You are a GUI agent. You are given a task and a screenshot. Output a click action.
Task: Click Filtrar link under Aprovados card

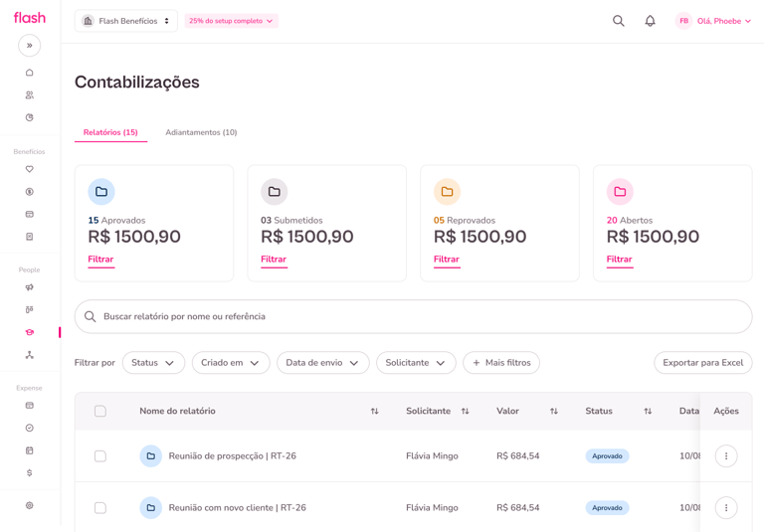[100, 260]
